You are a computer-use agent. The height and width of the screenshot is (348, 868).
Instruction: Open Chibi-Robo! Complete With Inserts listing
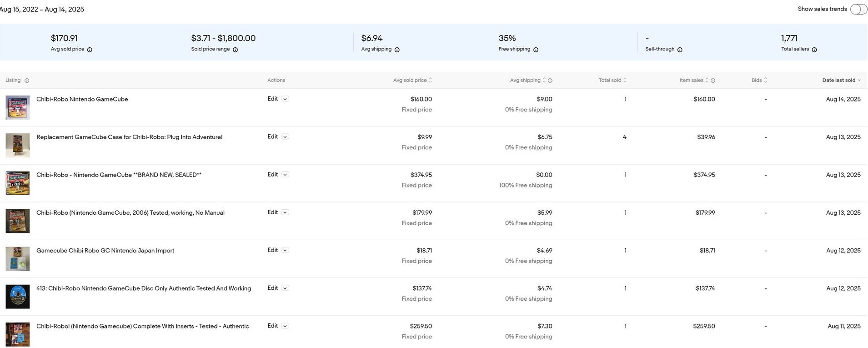click(x=142, y=326)
